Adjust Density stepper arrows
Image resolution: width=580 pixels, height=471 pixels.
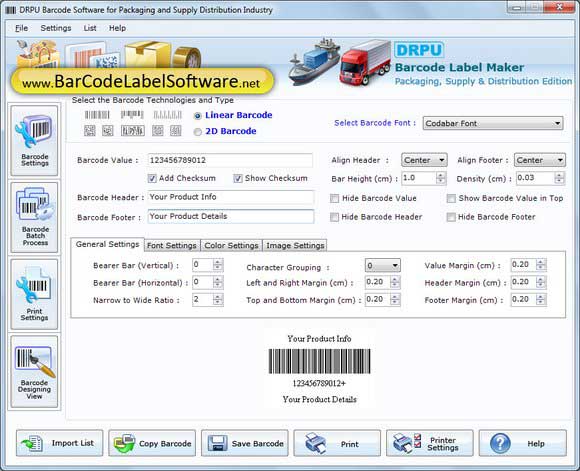point(559,178)
